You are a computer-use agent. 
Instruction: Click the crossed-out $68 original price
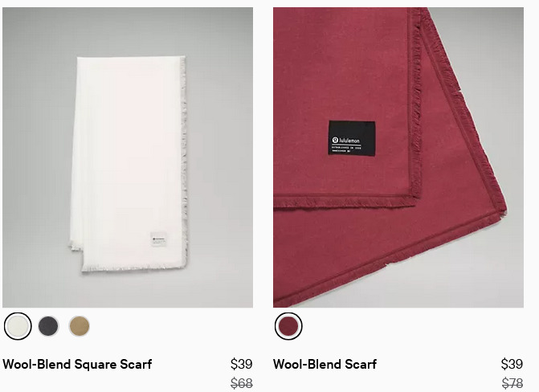241,383
